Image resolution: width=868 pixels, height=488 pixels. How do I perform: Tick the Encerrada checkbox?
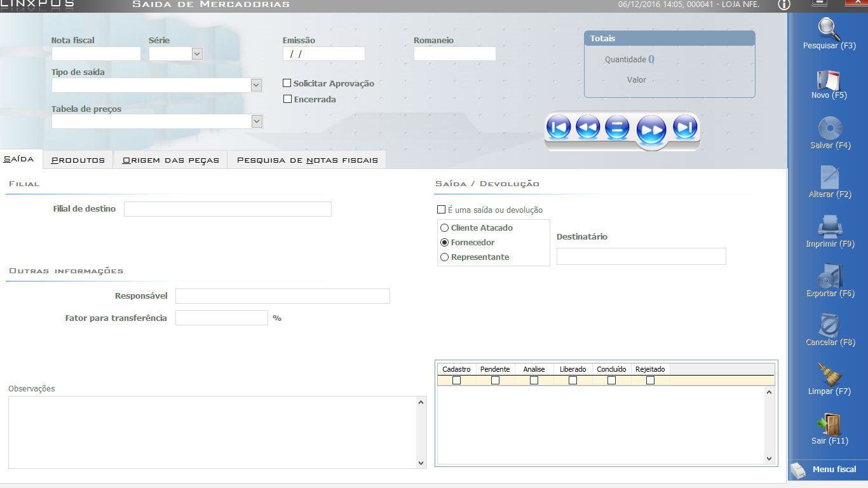pos(287,99)
